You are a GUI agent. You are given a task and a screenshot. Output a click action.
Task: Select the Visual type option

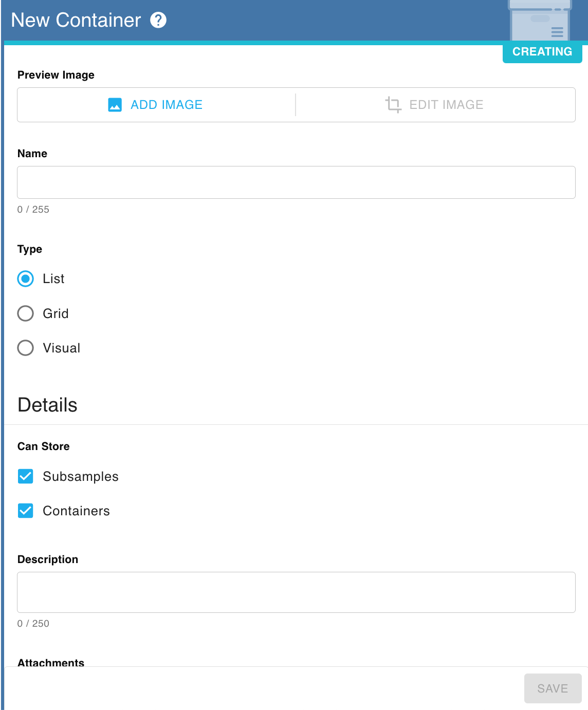tap(26, 348)
